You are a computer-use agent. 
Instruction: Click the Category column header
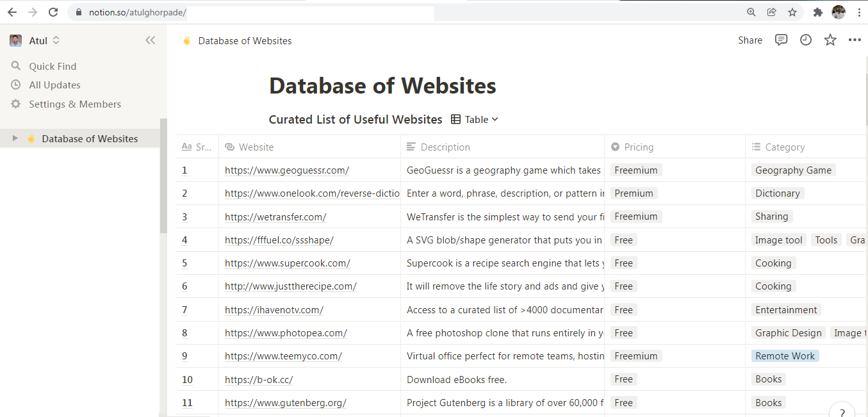click(x=784, y=147)
